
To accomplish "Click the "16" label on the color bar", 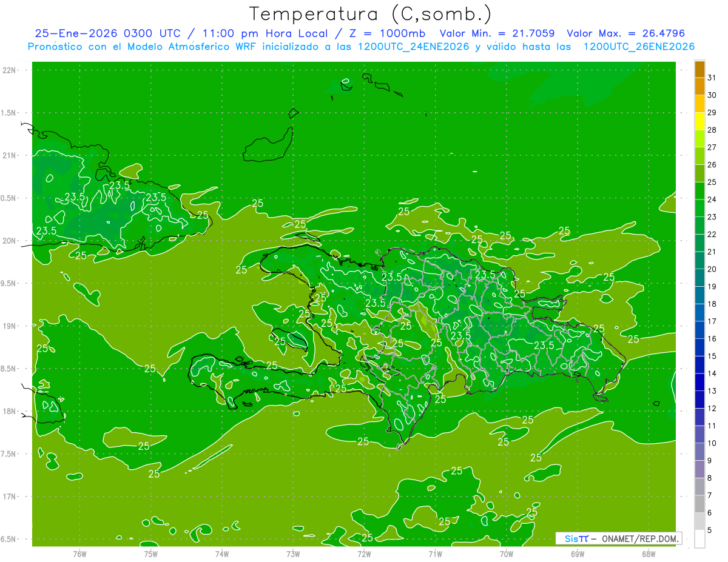I will pos(712,339).
